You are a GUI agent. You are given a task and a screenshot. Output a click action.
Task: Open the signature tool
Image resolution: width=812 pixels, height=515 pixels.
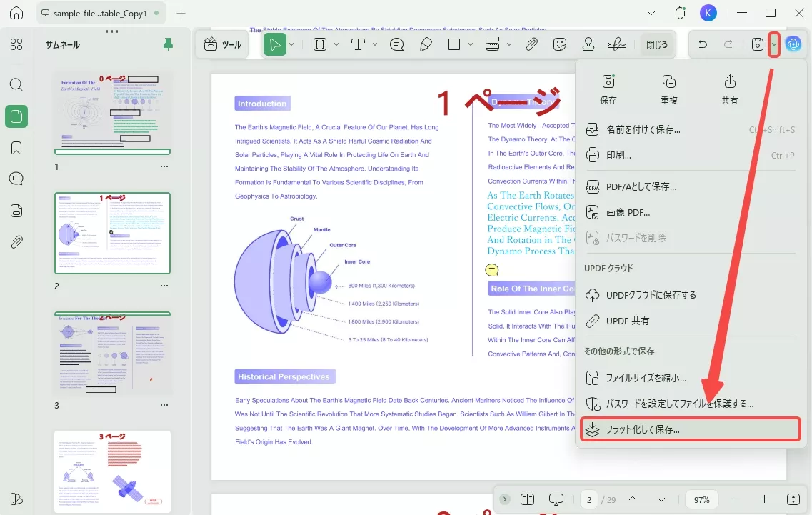point(617,44)
